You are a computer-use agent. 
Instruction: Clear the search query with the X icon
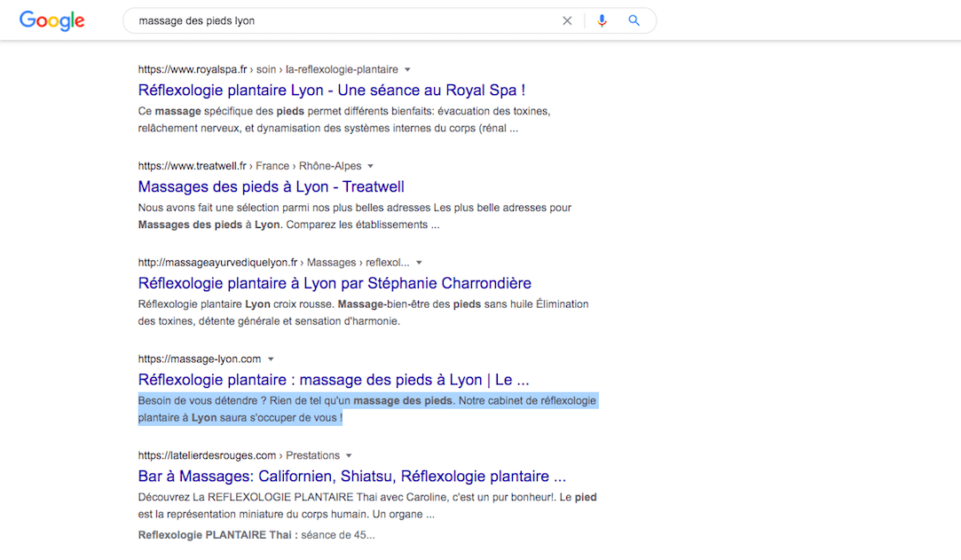pos(567,20)
